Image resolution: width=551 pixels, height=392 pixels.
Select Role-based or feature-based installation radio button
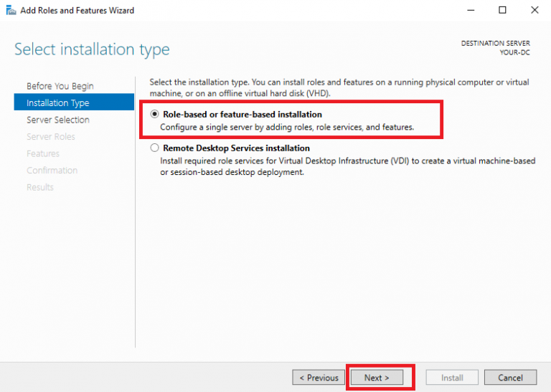click(154, 115)
